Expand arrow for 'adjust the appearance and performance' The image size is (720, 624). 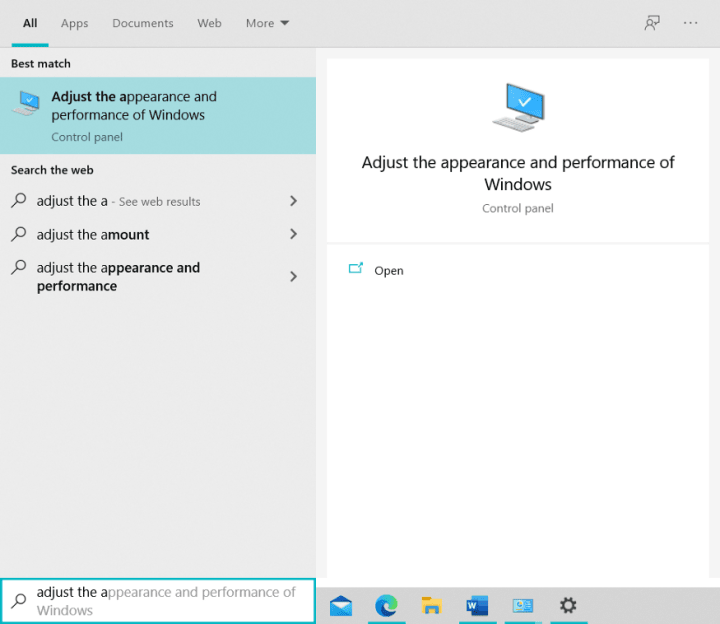pyautogui.click(x=293, y=276)
